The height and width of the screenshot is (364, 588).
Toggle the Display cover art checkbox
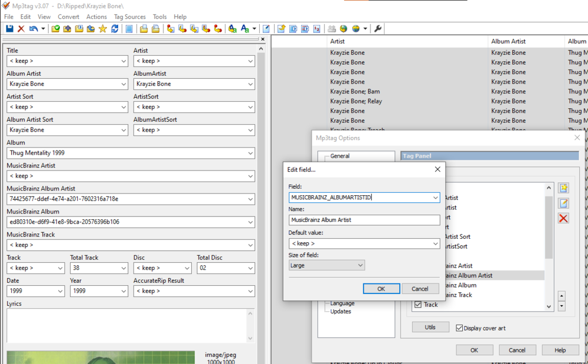click(x=460, y=328)
